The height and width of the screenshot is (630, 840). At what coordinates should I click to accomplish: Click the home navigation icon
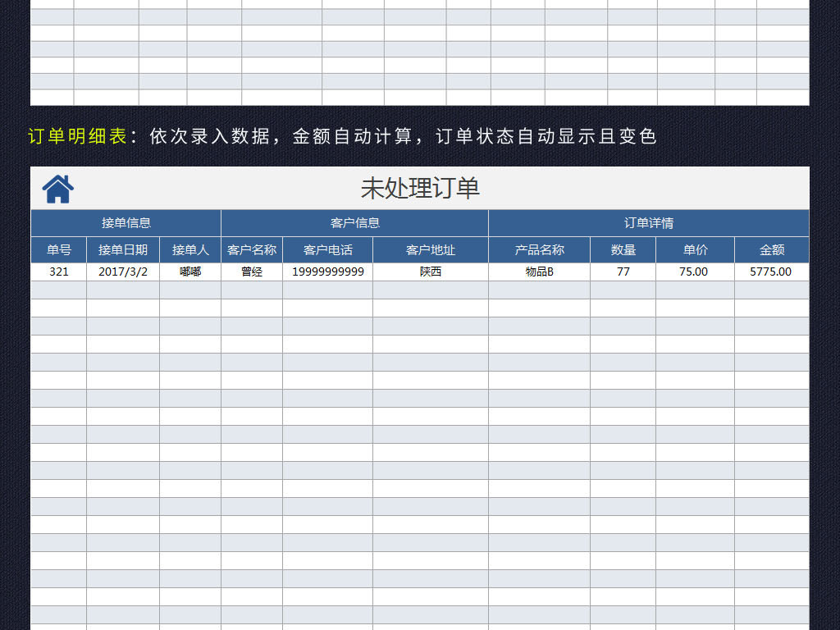pos(57,189)
